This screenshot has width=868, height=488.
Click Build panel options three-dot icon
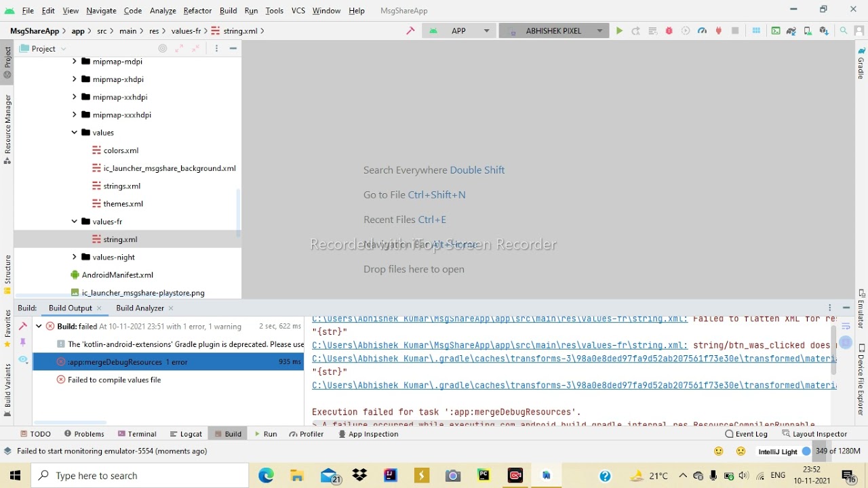(829, 308)
